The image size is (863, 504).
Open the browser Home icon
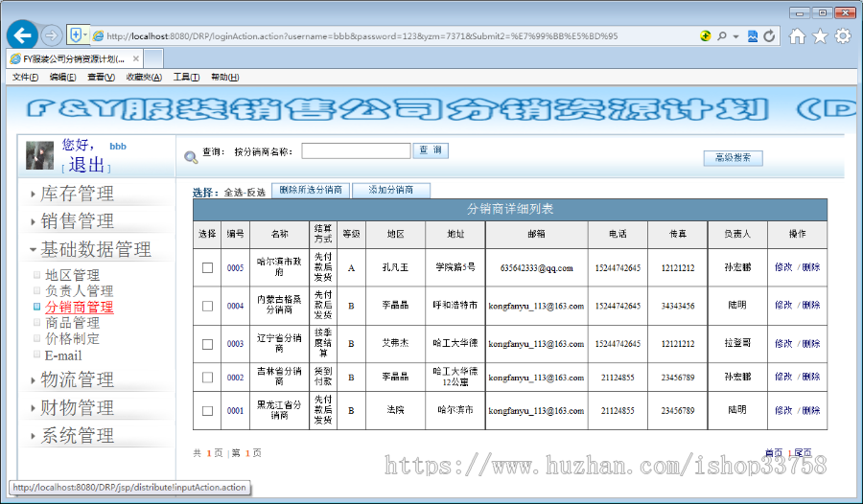[797, 36]
